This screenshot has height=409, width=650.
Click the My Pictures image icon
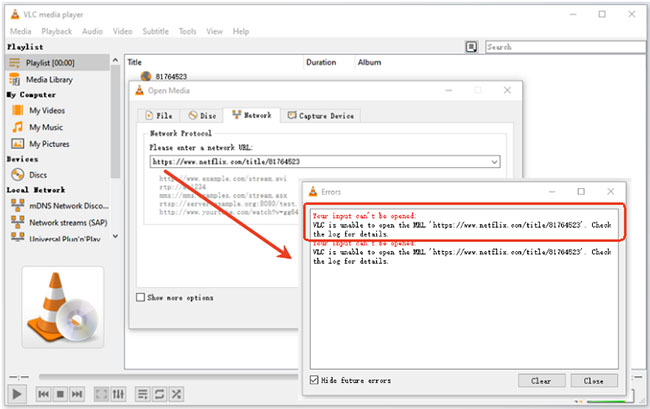(x=17, y=144)
